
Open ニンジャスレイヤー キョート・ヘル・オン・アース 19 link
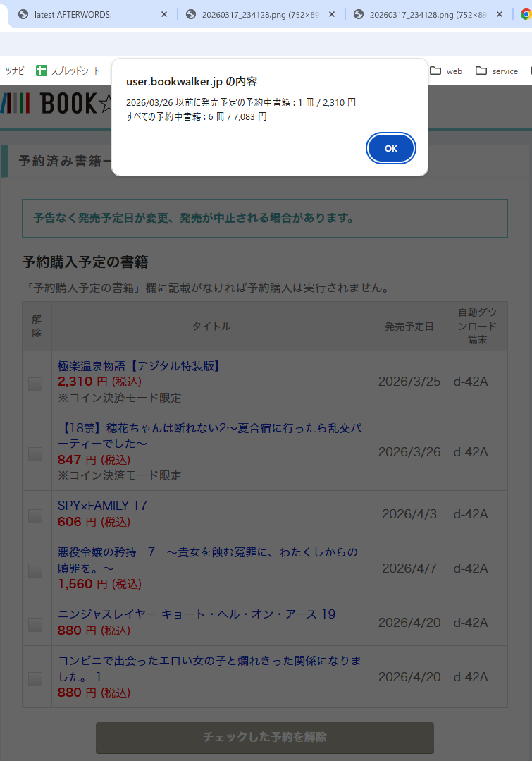[x=197, y=614]
